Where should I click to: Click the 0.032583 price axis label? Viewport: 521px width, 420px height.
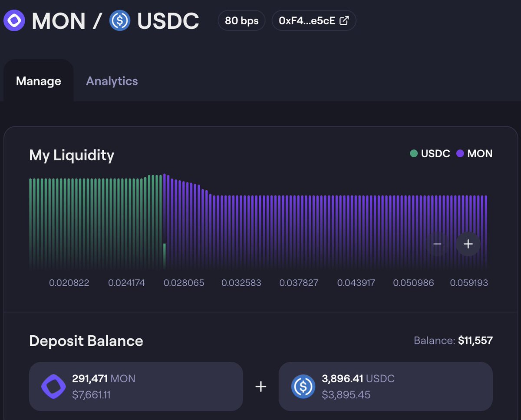coord(241,283)
